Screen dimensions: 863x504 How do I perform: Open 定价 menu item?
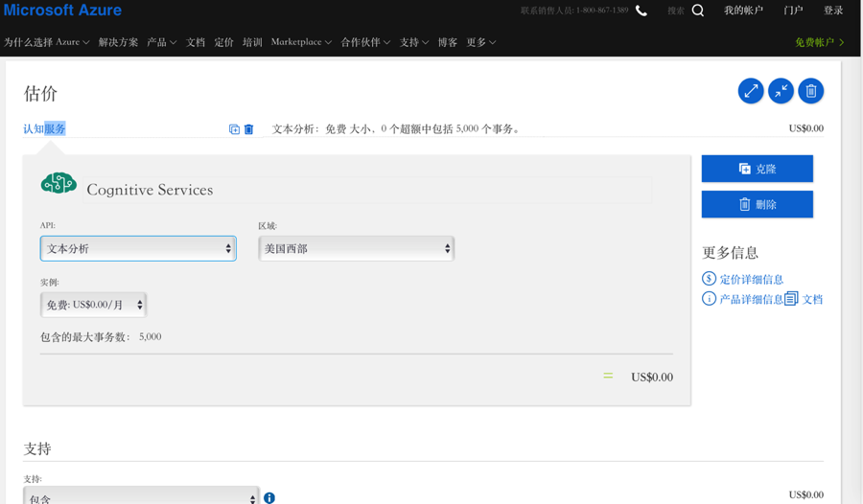(224, 42)
